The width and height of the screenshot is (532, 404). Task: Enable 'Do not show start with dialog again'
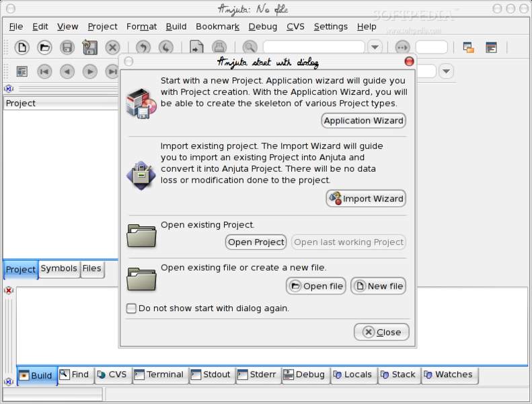(x=131, y=308)
